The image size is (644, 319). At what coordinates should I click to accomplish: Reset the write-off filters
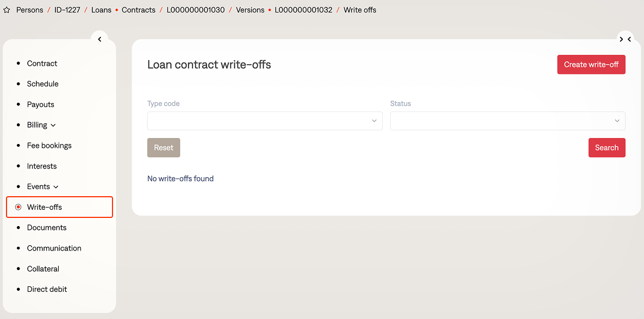(164, 148)
